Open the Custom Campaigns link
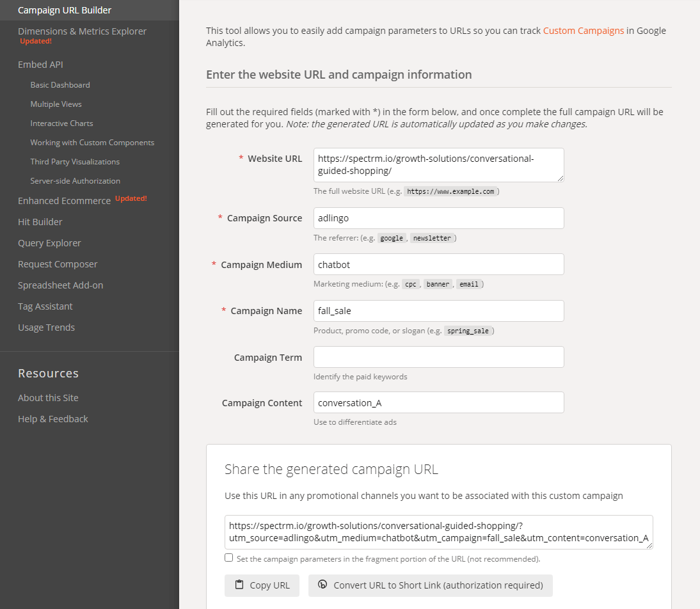 coord(583,31)
